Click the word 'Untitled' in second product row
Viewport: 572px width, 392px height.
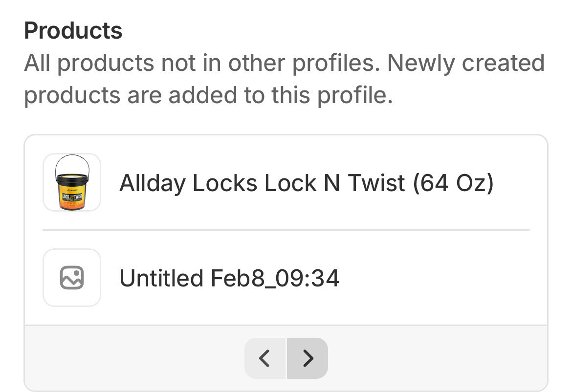click(161, 278)
